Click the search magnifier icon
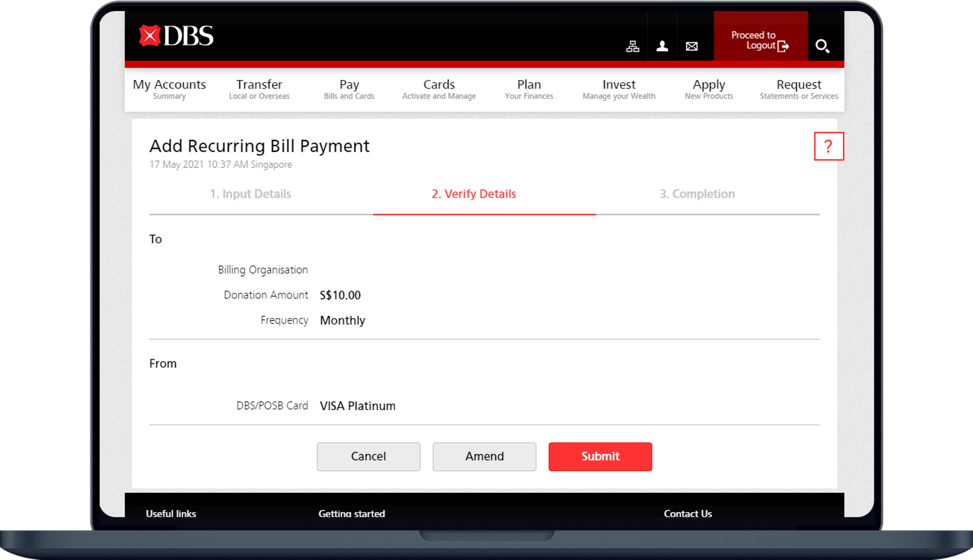Image resolution: width=973 pixels, height=560 pixels. click(823, 45)
